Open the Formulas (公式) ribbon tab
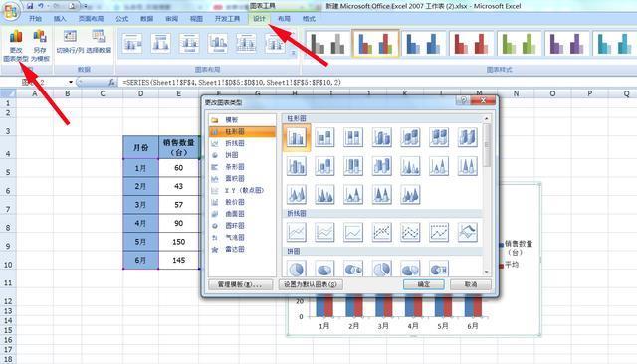637x364 pixels. 121,19
